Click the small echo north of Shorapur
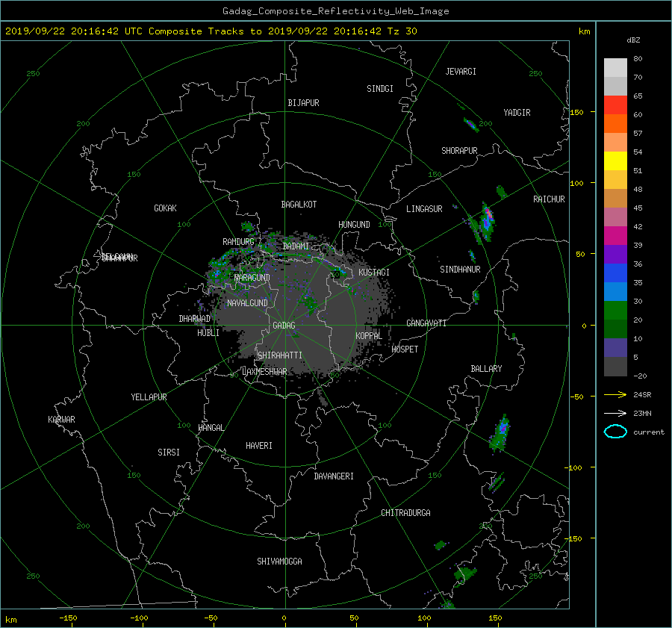 click(x=470, y=124)
